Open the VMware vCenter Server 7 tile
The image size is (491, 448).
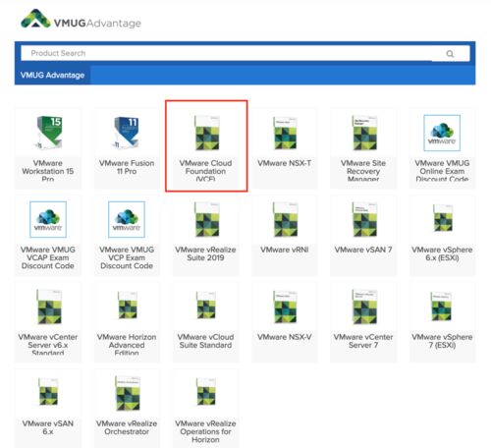(363, 322)
